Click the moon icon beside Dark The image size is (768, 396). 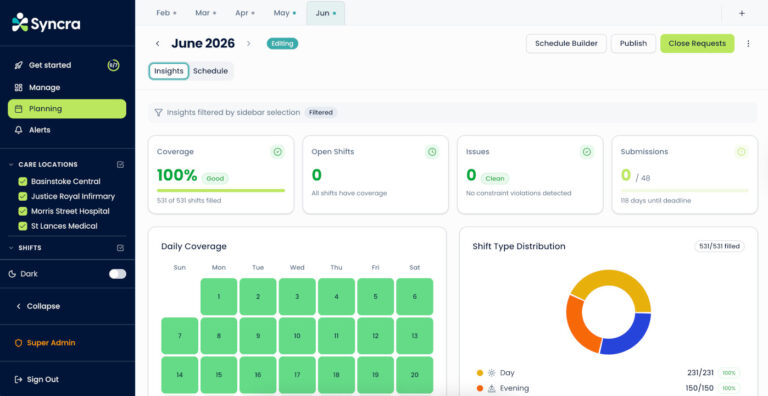tap(12, 274)
